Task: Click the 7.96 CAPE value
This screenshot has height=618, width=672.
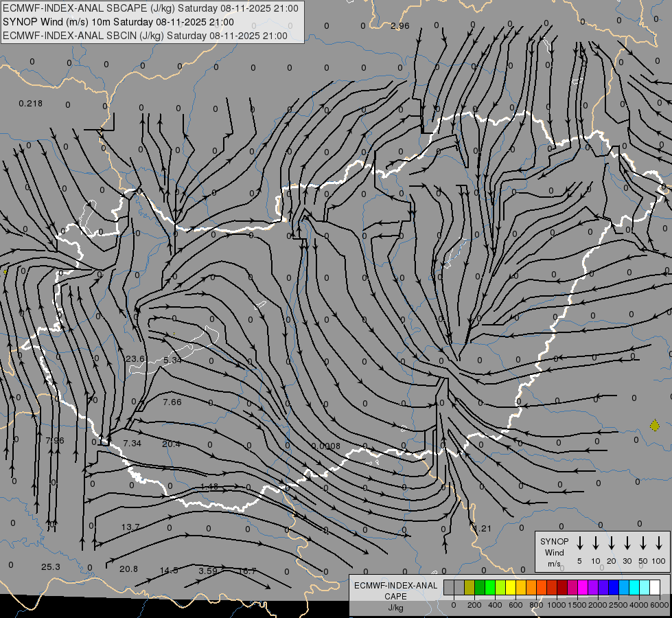Action: (x=55, y=440)
